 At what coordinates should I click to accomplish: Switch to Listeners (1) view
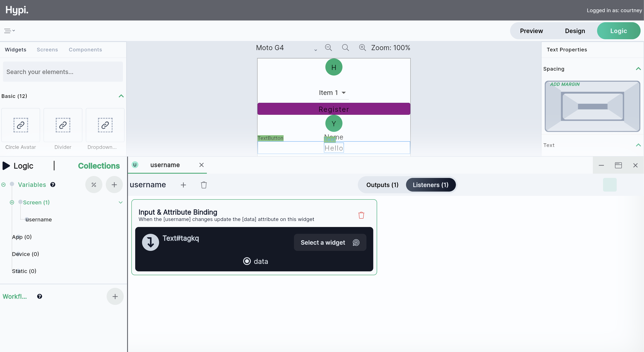pos(431,185)
